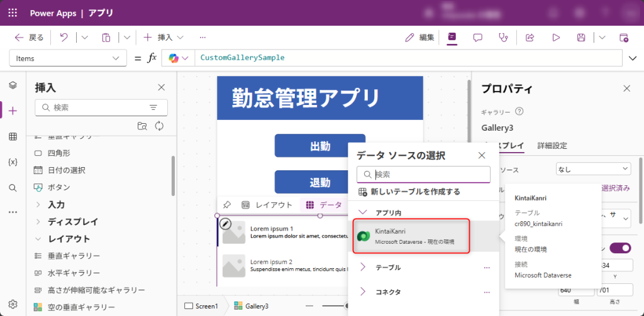Click the 編集 edit button

[x=419, y=38]
